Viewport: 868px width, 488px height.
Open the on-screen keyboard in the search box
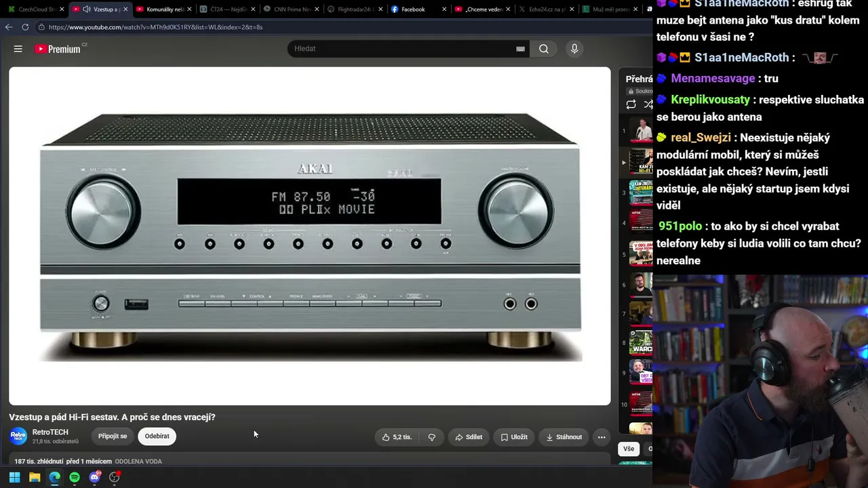tap(520, 49)
